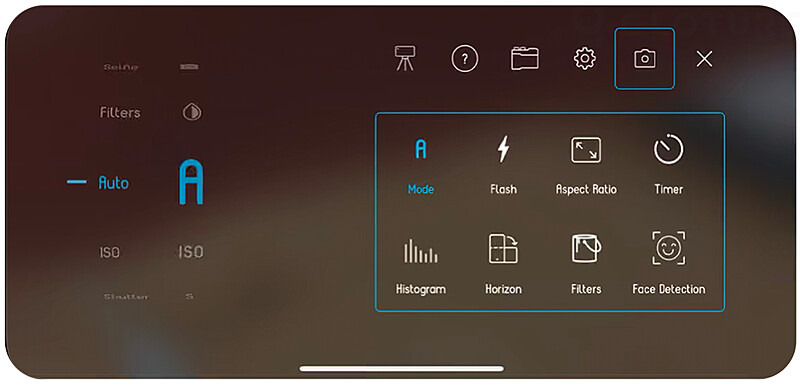Close the settings overlay with X
Viewport: 800px width, 385px height.
[x=705, y=59]
